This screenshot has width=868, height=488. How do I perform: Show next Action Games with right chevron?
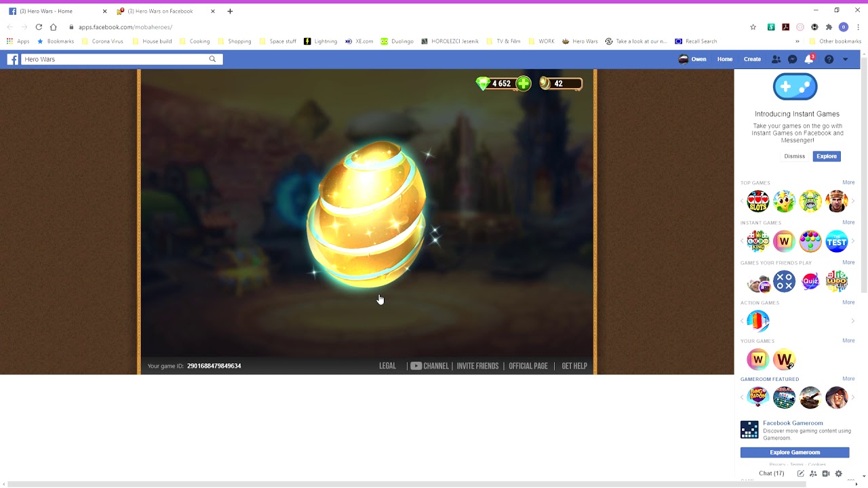click(852, 321)
